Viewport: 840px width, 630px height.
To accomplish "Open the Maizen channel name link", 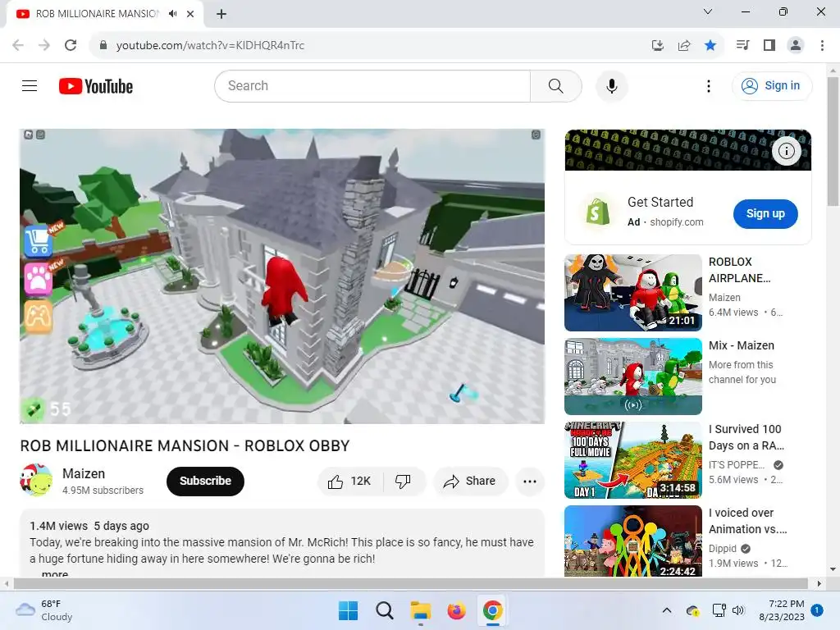I will click(84, 473).
